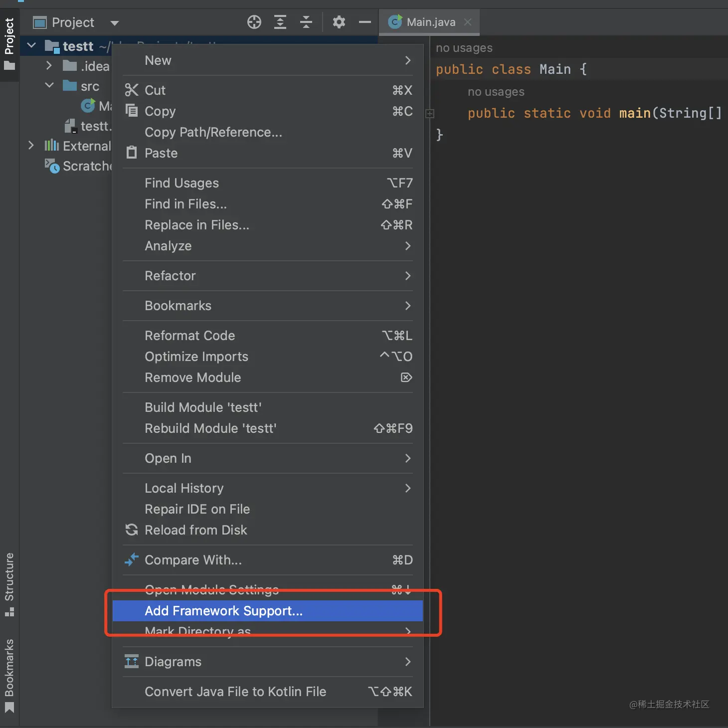Open the Open In submenu
Viewport: 728px width, 728px height.
[268, 458]
